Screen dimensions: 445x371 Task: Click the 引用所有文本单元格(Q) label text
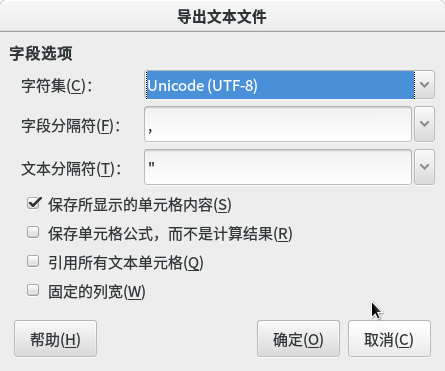point(126,263)
